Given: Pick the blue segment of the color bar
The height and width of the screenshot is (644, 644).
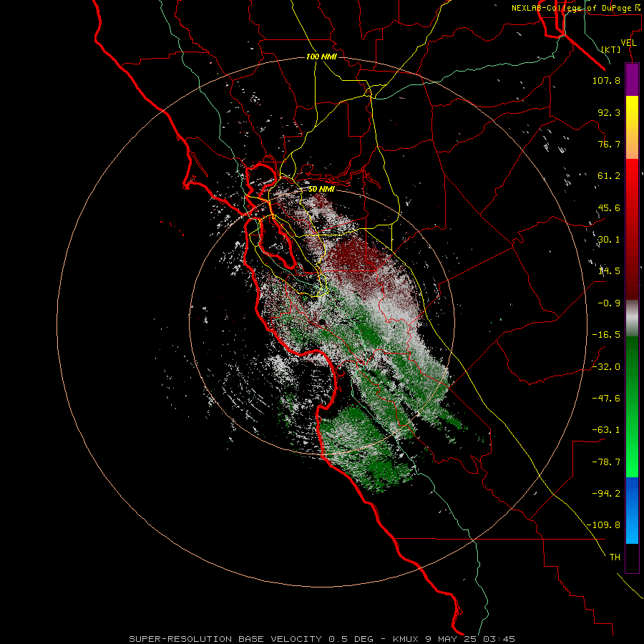Looking at the screenshot, I should click(x=632, y=510).
